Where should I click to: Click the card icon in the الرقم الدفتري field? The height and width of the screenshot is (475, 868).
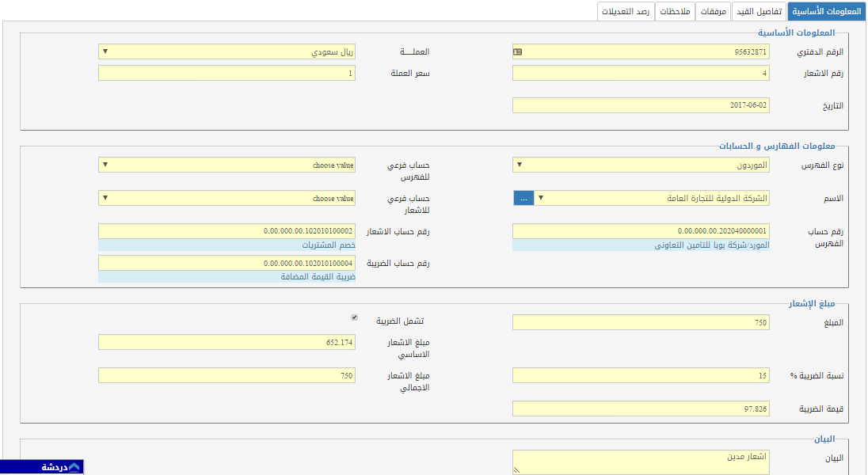point(518,51)
